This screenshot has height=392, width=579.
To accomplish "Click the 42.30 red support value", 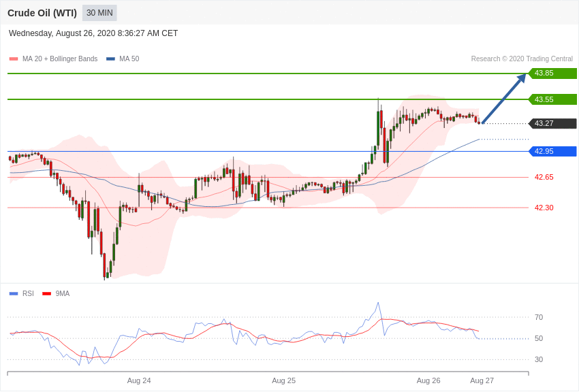I will (544, 208).
